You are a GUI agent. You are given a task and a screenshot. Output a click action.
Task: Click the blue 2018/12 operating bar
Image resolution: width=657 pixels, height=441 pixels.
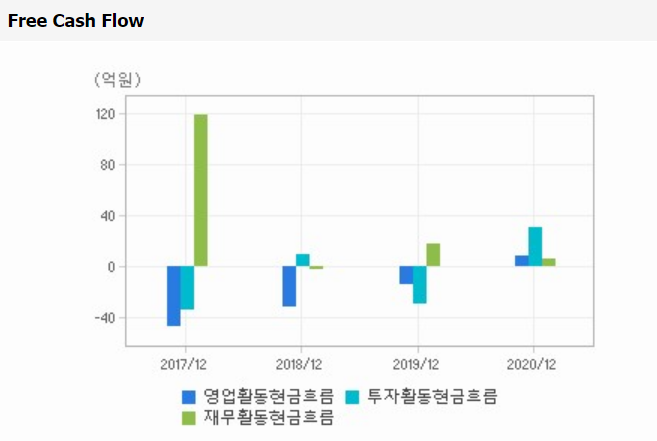tap(289, 286)
